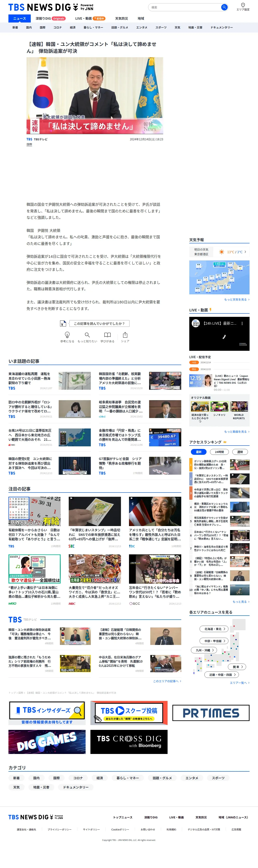Viewport: 258px width, 868px height.
Task: Open ranking item 1 ガソリン価格値上げへ
Action: coord(219,465)
